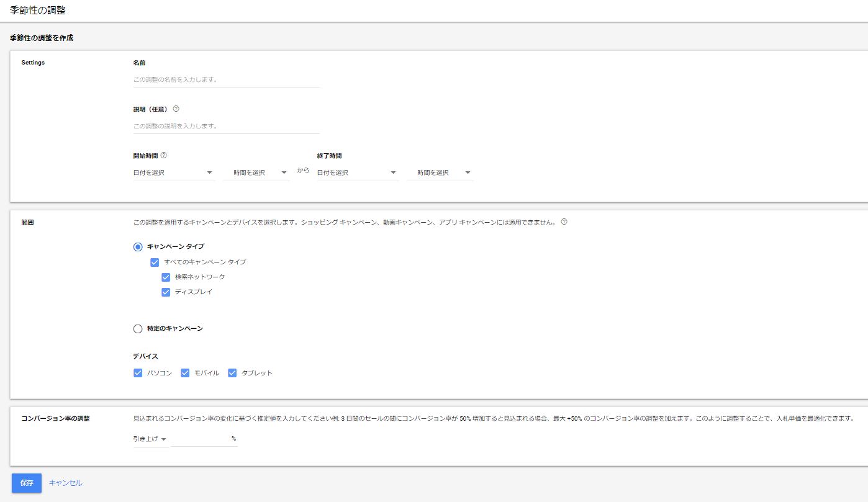868x502 pixels.
Task: Uncheck すべてのキャンペーン タイプ checkbox
Action: (x=155, y=262)
